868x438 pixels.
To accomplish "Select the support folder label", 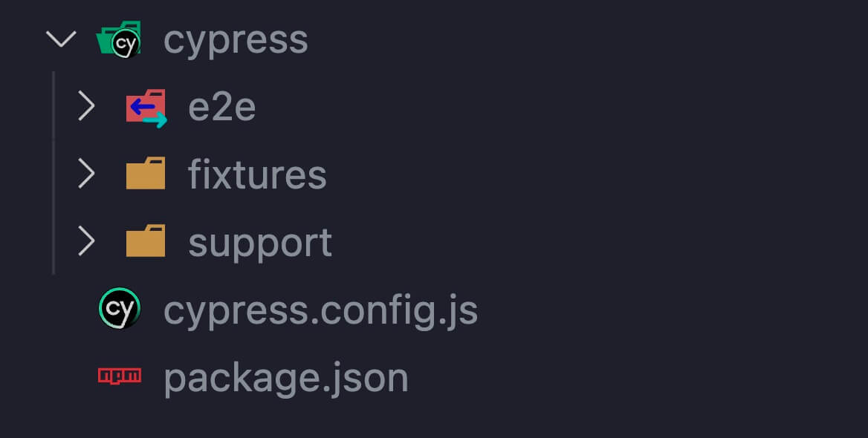I will tap(260, 241).
